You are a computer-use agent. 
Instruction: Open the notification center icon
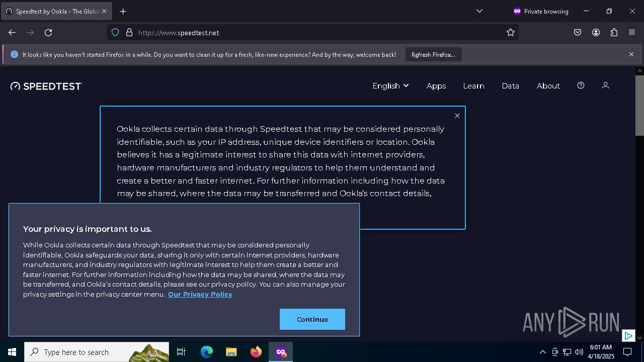pyautogui.click(x=627, y=352)
